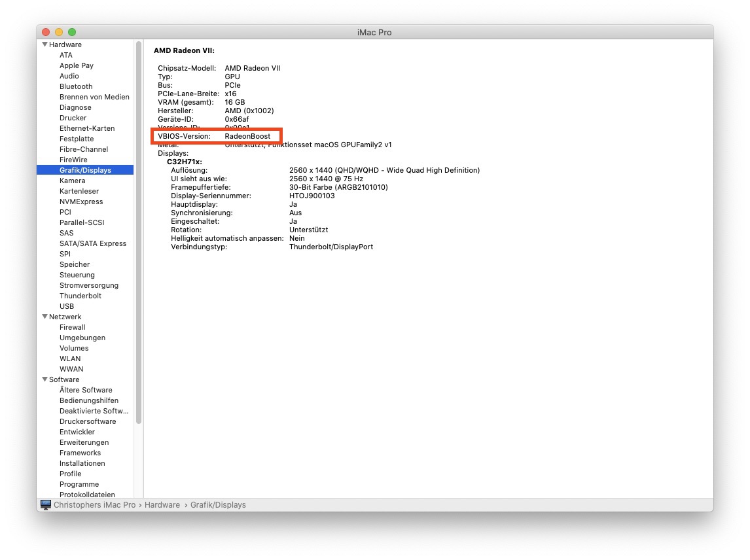750x560 pixels.
Task: Select Bedienungshilfen under Software
Action: click(x=89, y=401)
